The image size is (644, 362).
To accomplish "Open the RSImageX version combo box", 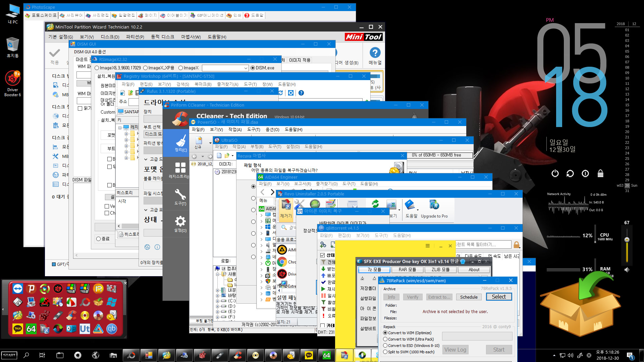I will point(225,68).
